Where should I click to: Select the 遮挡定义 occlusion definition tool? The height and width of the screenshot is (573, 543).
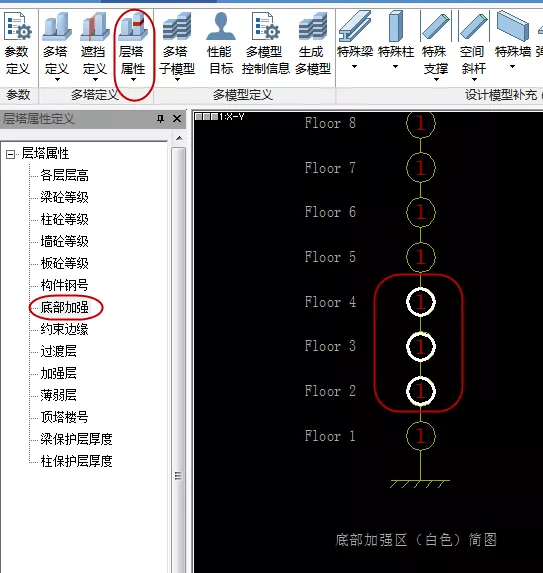94,46
